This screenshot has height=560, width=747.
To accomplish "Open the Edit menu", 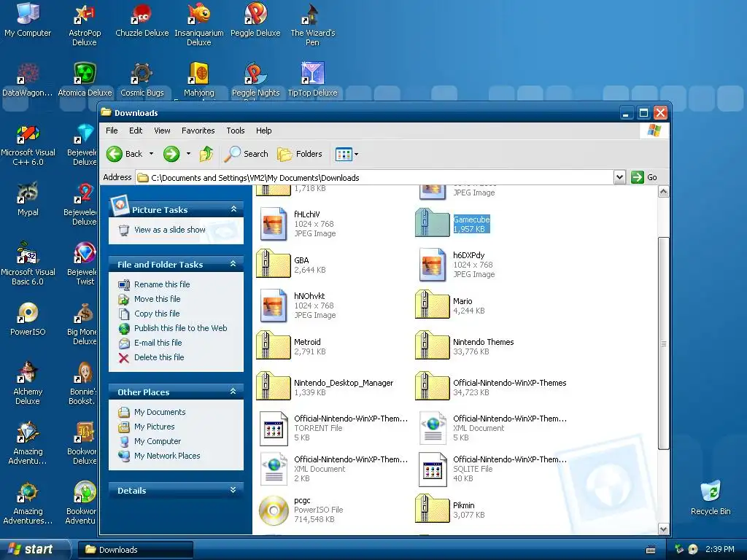I will [136, 131].
